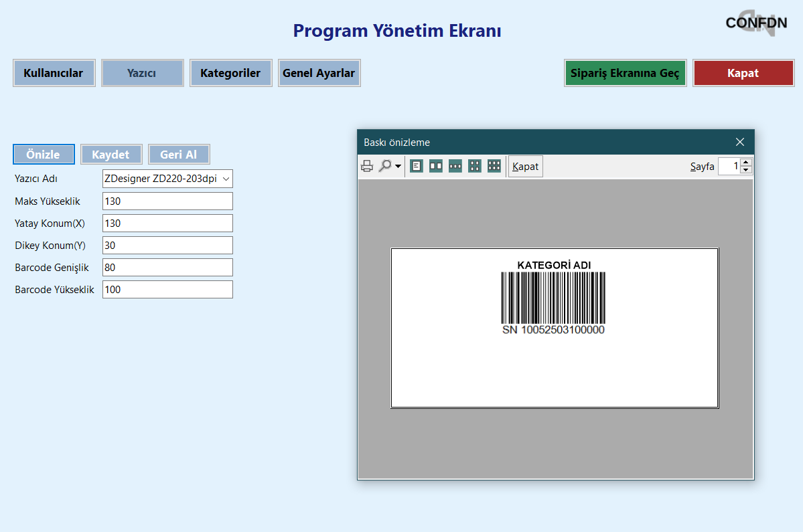803x532 pixels.
Task: Click the Önizle button
Action: pos(44,155)
